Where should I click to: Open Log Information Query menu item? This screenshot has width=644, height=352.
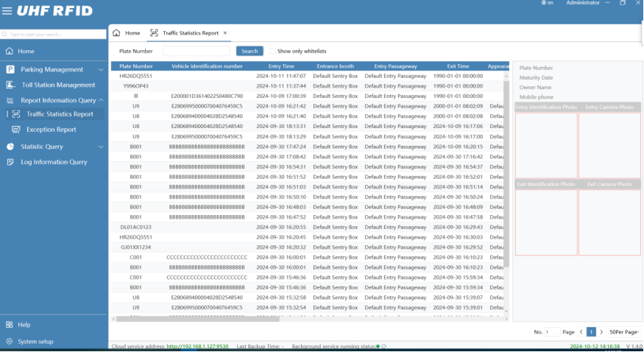(54, 162)
